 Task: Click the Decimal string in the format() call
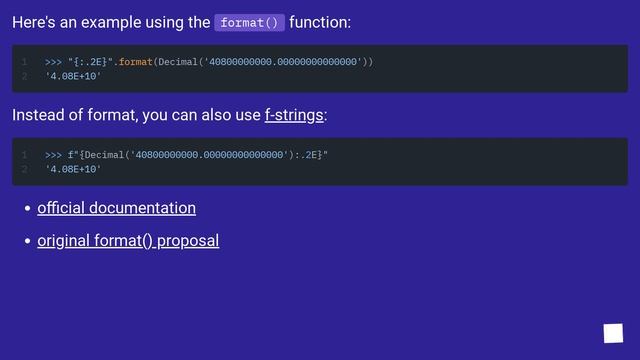(x=283, y=62)
